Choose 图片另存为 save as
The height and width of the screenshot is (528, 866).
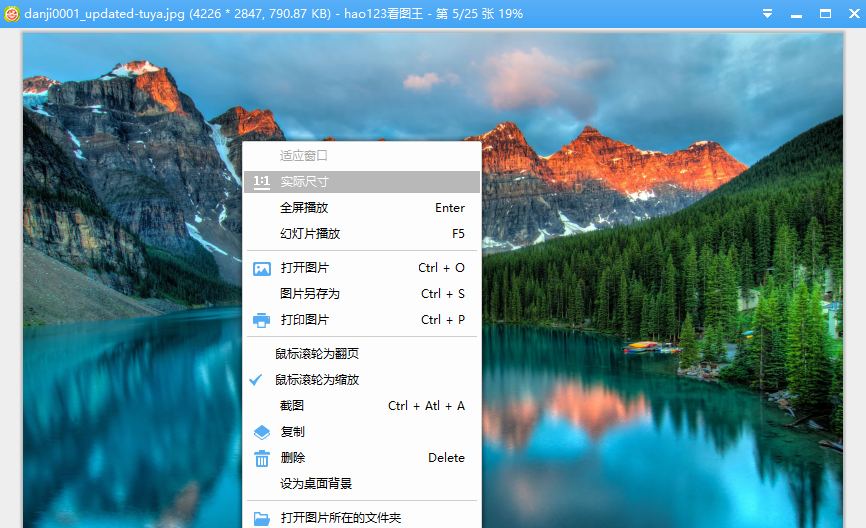point(362,294)
